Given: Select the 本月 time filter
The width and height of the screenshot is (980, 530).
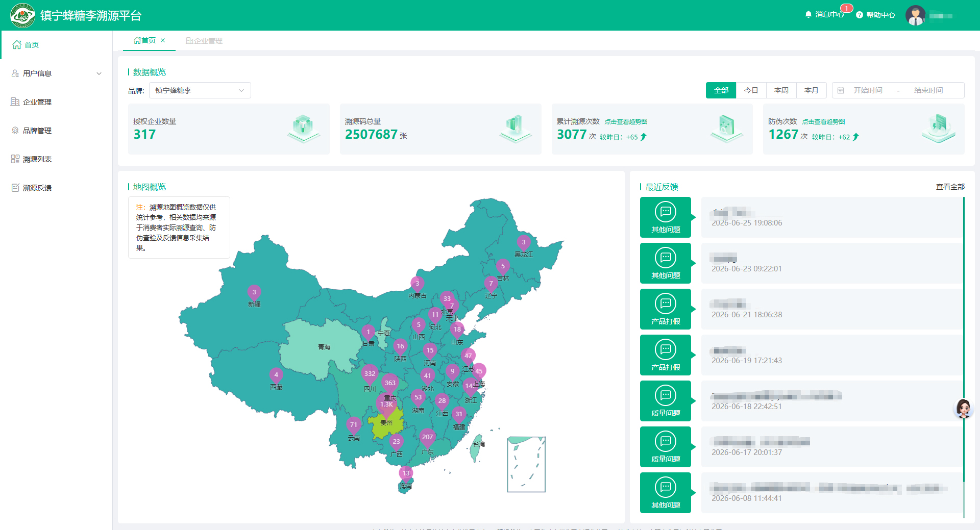Looking at the screenshot, I should pyautogui.click(x=812, y=90).
